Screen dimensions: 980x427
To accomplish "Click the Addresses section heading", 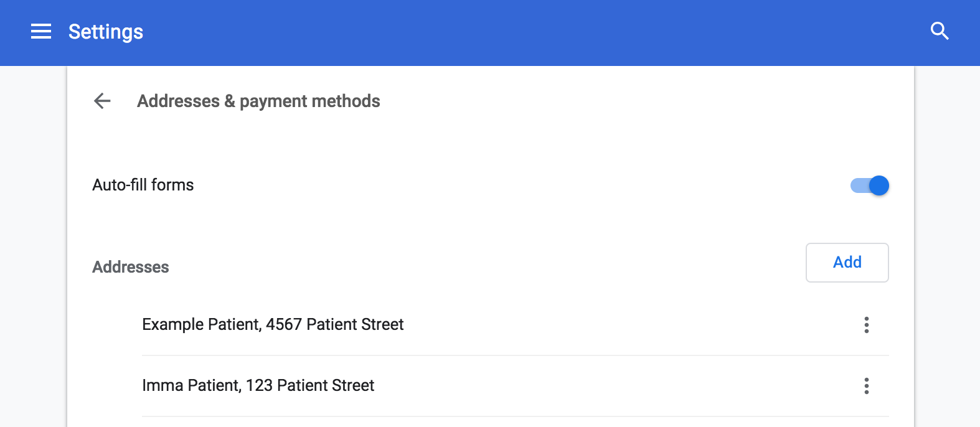I will tap(131, 267).
